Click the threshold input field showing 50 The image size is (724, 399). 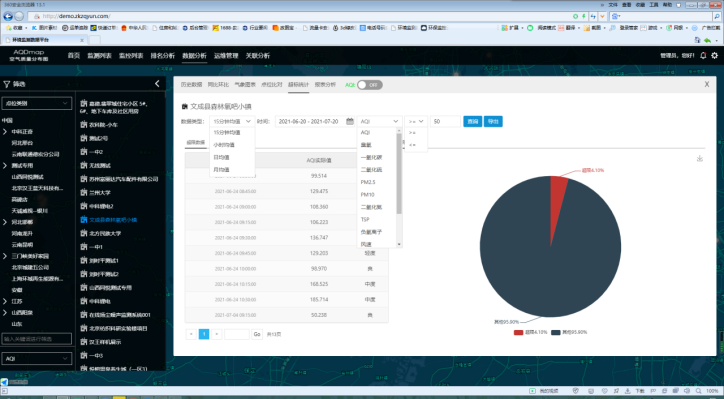point(446,121)
